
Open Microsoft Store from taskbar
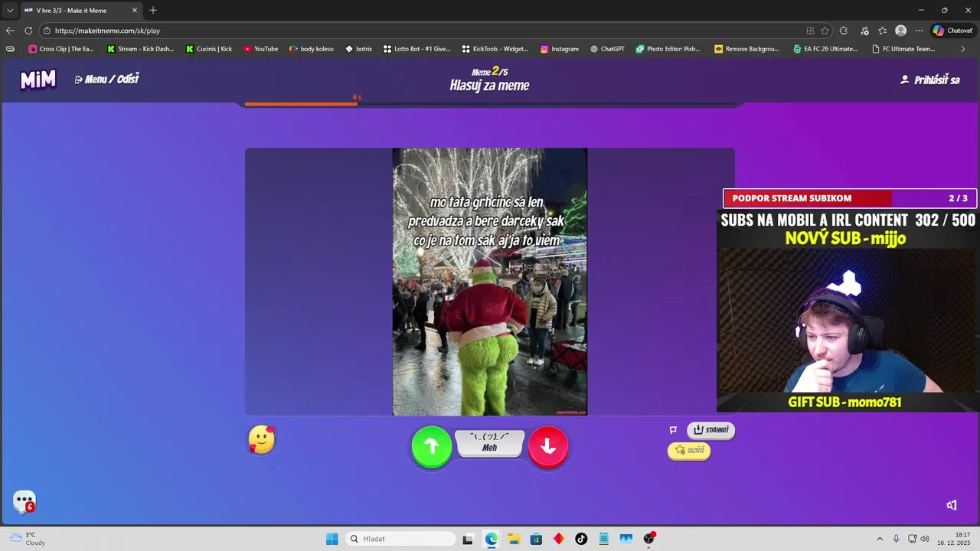click(536, 539)
